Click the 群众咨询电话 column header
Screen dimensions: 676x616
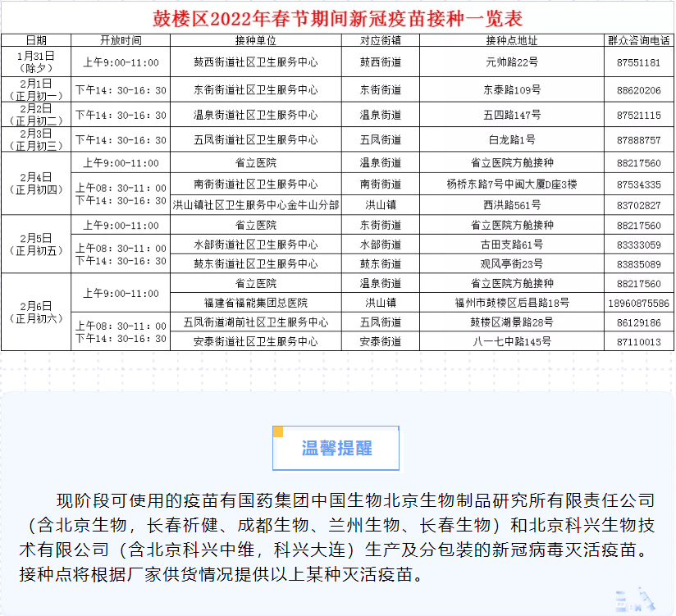coord(639,40)
